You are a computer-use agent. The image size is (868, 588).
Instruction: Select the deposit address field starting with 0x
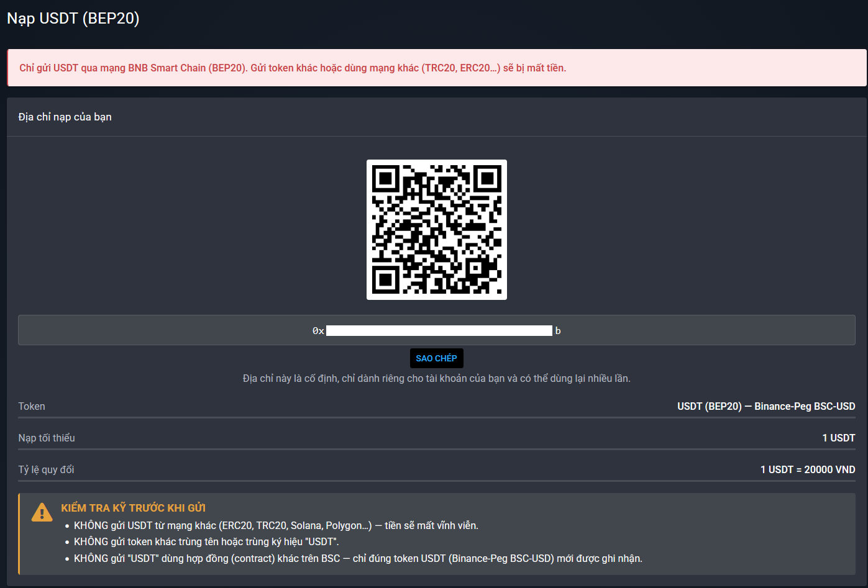click(x=437, y=330)
